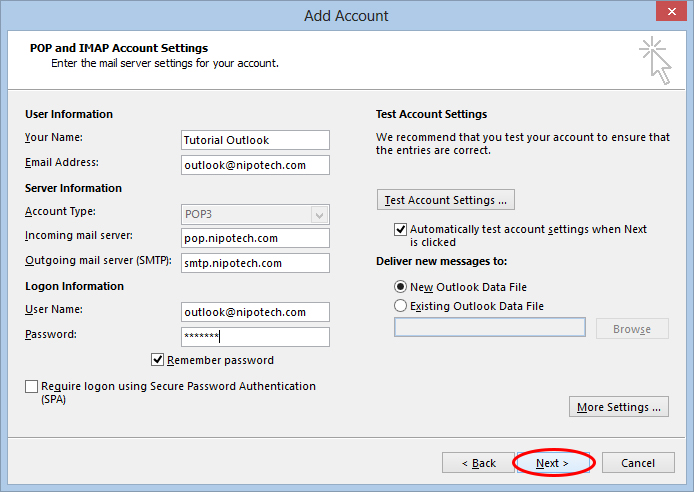Click the Next button
The width and height of the screenshot is (694, 492).
coord(552,463)
